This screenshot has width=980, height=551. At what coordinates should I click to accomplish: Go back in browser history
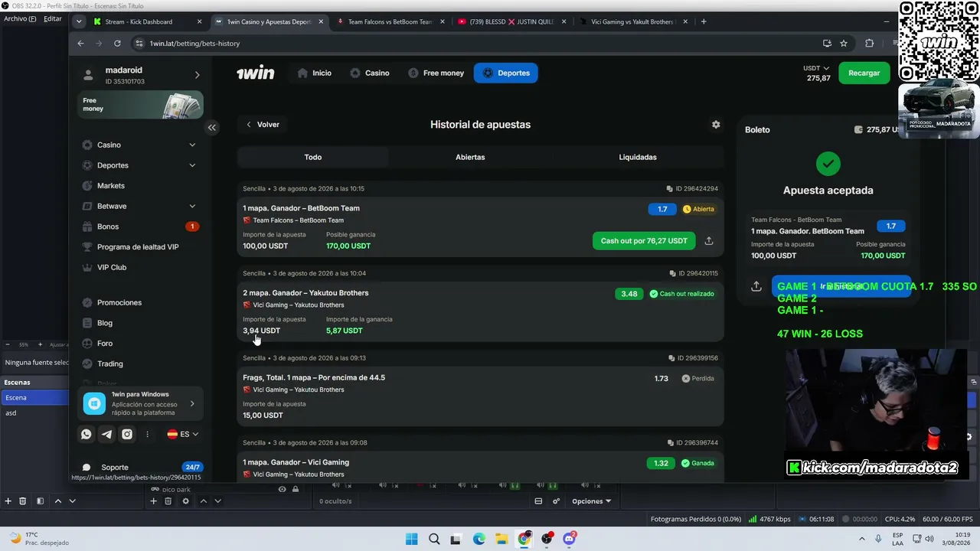[80, 44]
